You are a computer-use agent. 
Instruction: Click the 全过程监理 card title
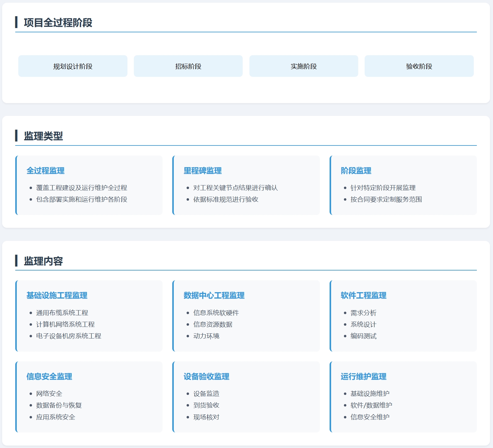(x=45, y=171)
